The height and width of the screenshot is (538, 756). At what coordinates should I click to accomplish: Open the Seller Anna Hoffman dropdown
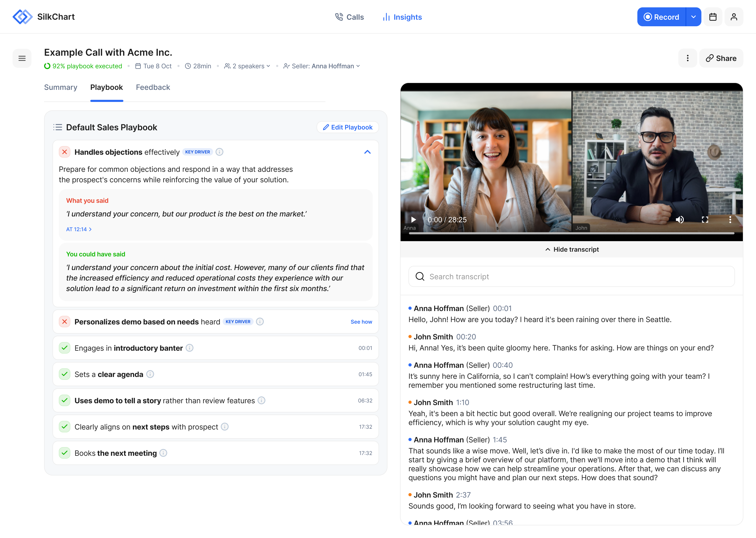(321, 66)
